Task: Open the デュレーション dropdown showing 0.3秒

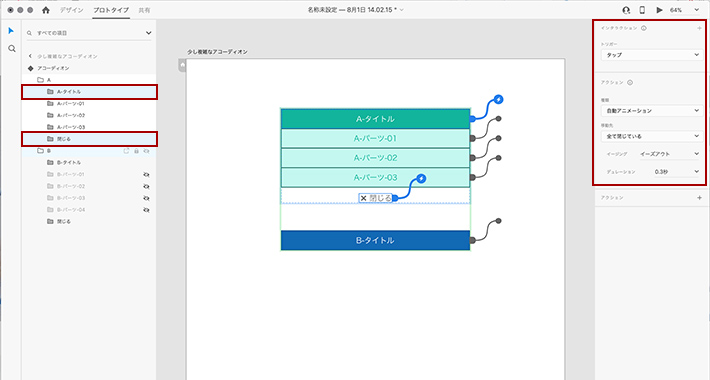Action: [676, 172]
